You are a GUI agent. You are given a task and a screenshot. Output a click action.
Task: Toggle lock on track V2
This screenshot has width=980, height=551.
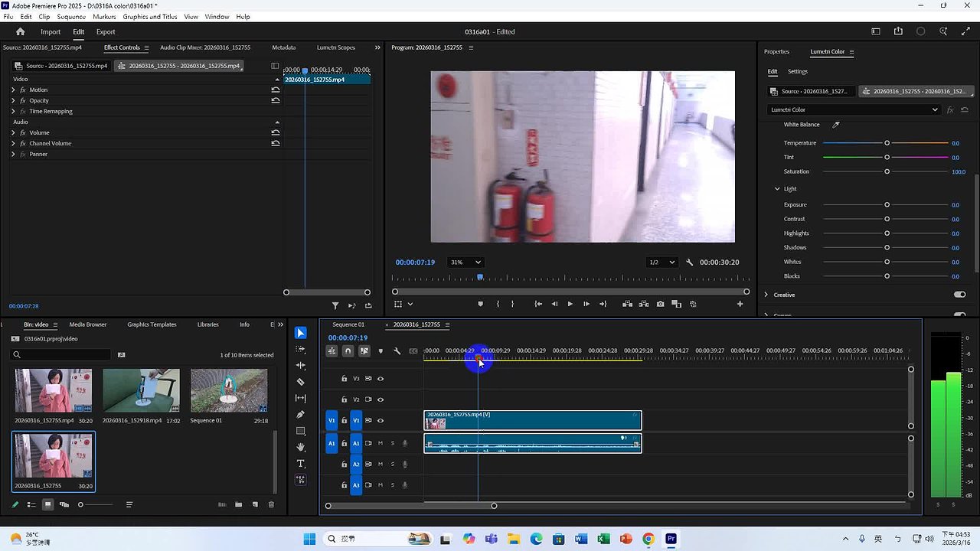(x=344, y=399)
